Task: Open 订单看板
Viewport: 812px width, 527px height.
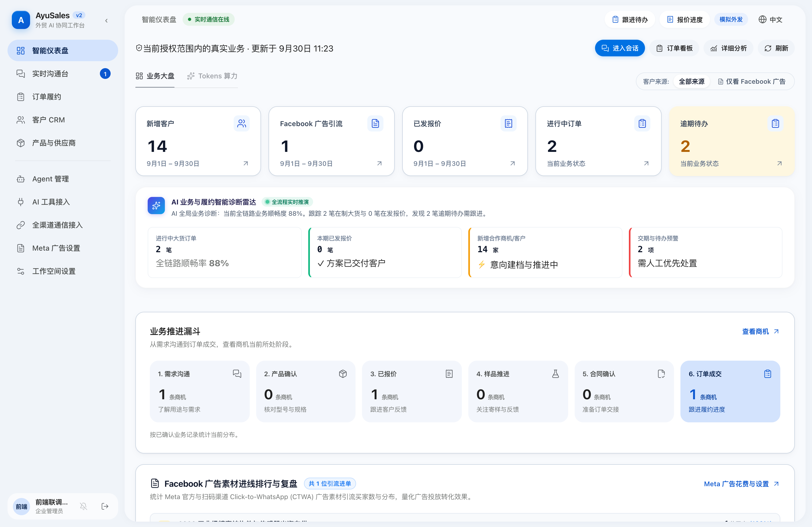Action: (x=674, y=48)
